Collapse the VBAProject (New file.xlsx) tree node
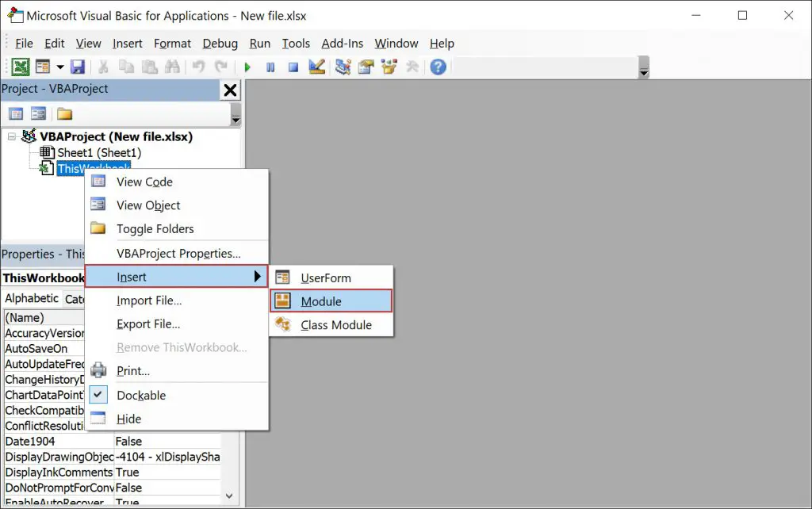Screen dimensions: 812x509 point(11,136)
